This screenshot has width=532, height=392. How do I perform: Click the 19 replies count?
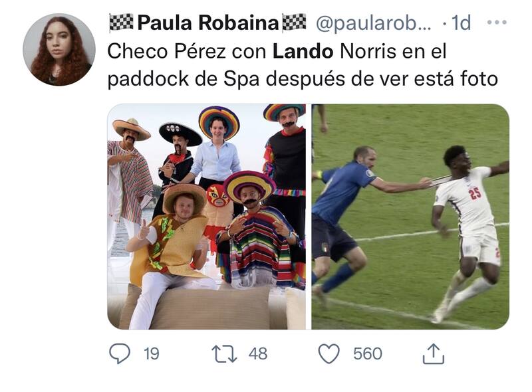pos(152,354)
